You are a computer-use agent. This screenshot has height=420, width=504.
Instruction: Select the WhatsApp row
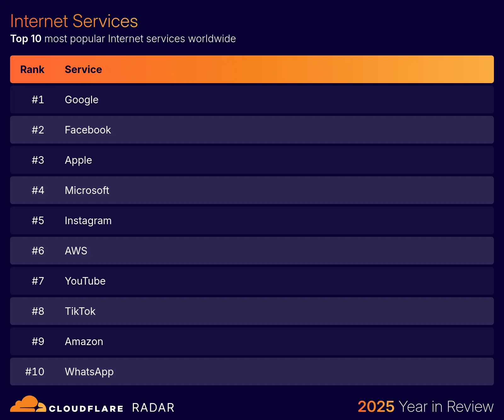pos(252,372)
